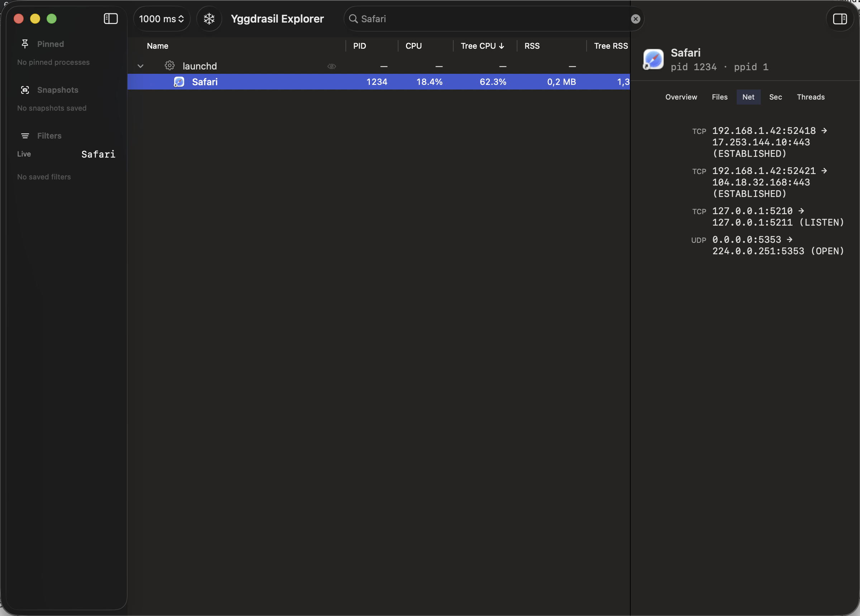Click the Pinned section header
Screen dimensions: 860x616
[51, 44]
